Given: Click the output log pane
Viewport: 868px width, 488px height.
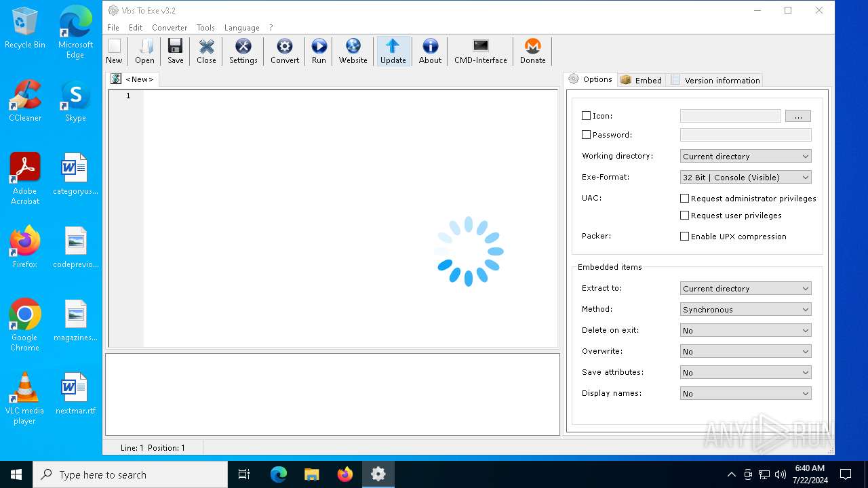Looking at the screenshot, I should click(332, 394).
